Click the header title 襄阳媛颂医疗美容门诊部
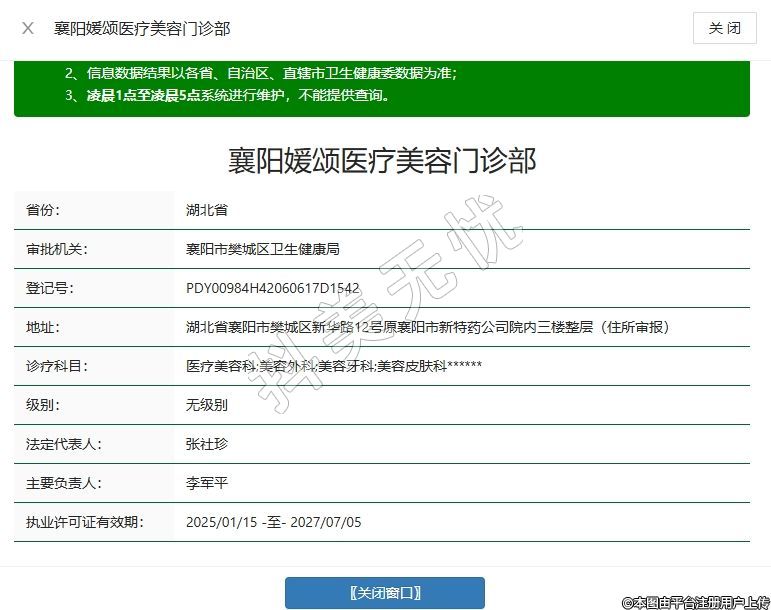 point(141,28)
